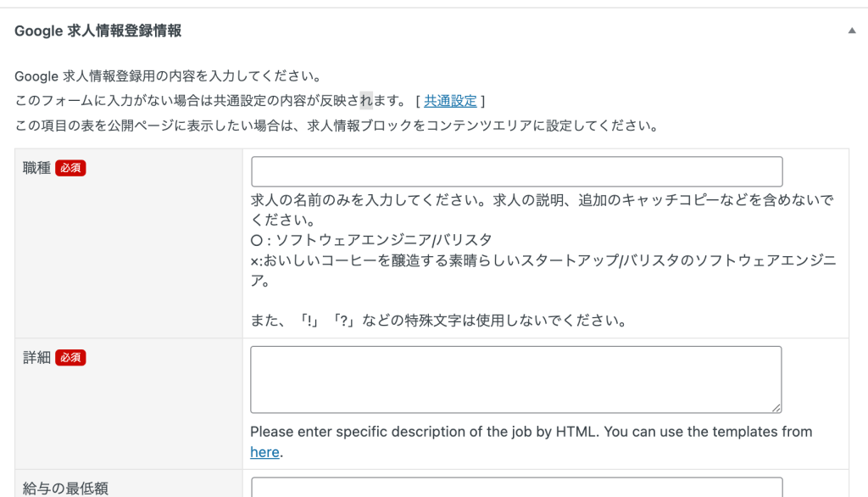This screenshot has height=497, width=868.
Task: Select the 給与の最低額 field label
Action: tap(65, 489)
